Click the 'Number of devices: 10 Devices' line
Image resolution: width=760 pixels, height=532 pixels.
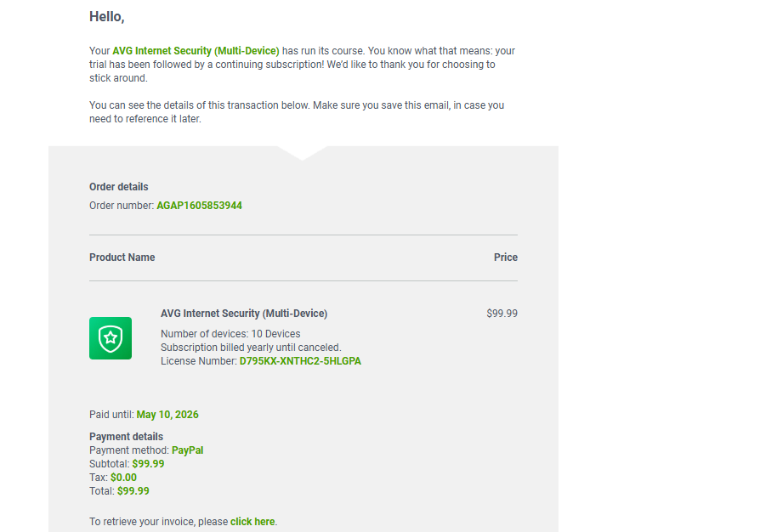tap(230, 334)
